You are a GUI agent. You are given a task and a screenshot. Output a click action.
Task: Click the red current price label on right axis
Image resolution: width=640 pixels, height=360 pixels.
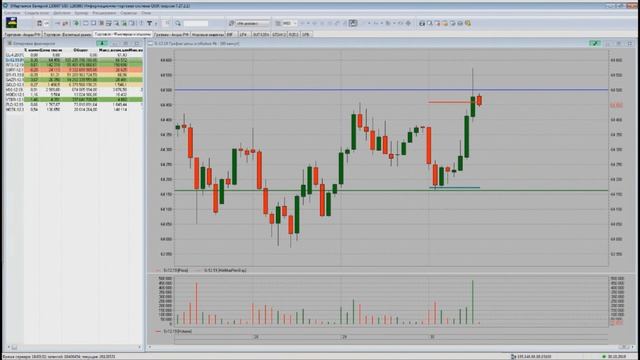pyautogui.click(x=616, y=105)
